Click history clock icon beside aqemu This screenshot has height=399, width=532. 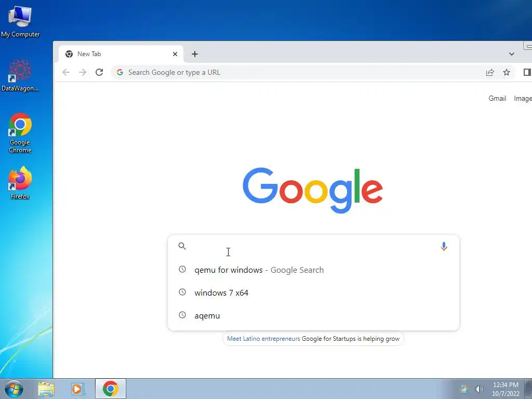coord(182,315)
